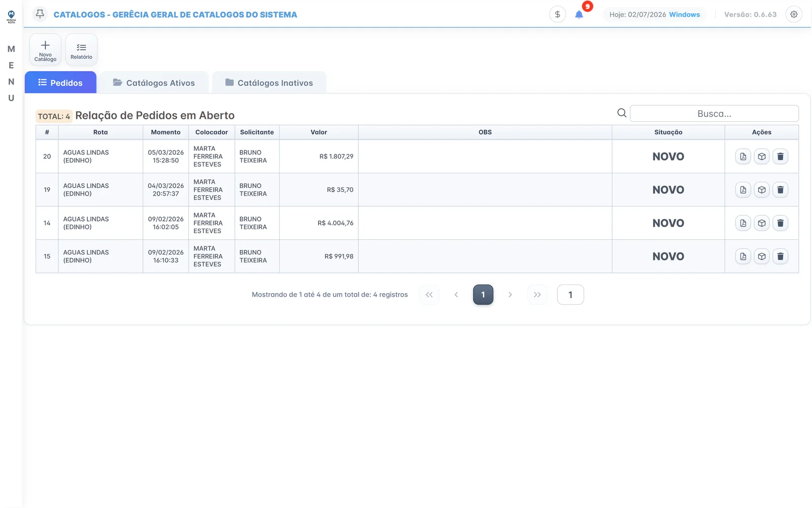
Task: Click NOVO status of order 20
Action: 668,156
